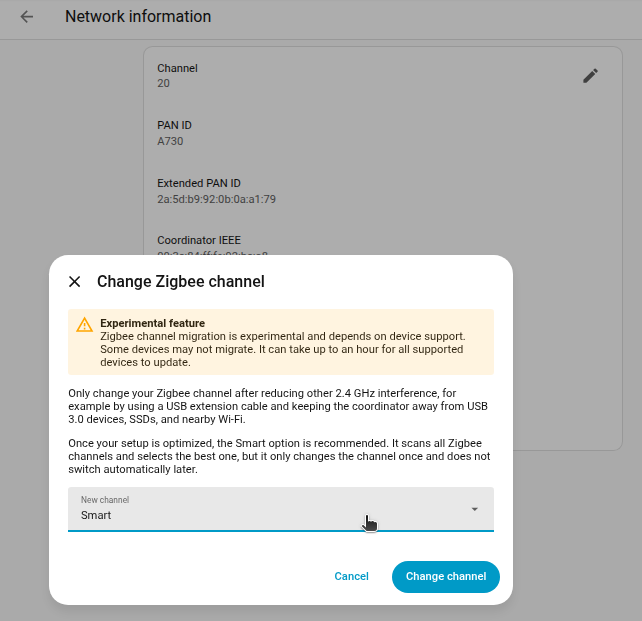Click the Extended PAN ID address value
This screenshot has height=621, width=642.
tap(216, 200)
